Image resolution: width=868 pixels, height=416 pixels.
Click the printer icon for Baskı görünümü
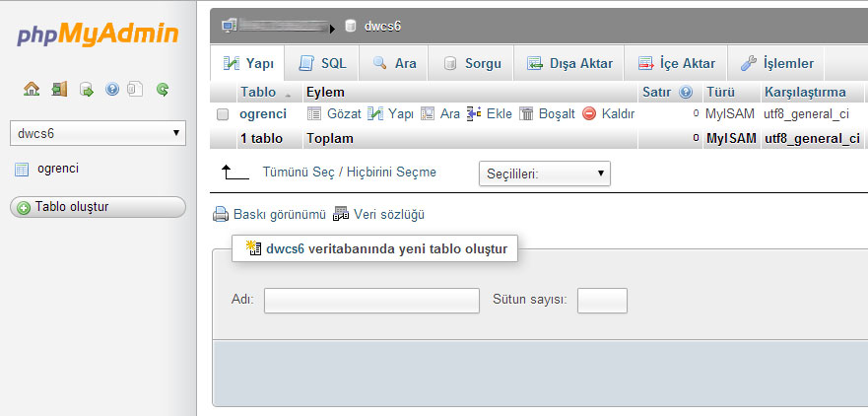221,214
